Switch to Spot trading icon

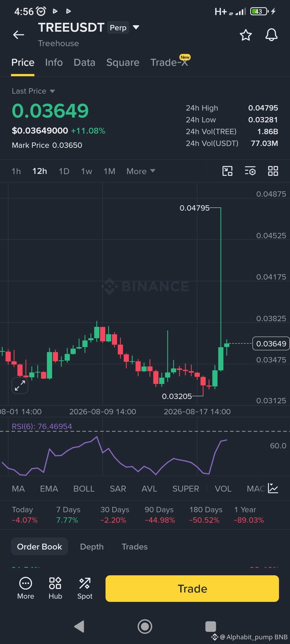pos(85,588)
